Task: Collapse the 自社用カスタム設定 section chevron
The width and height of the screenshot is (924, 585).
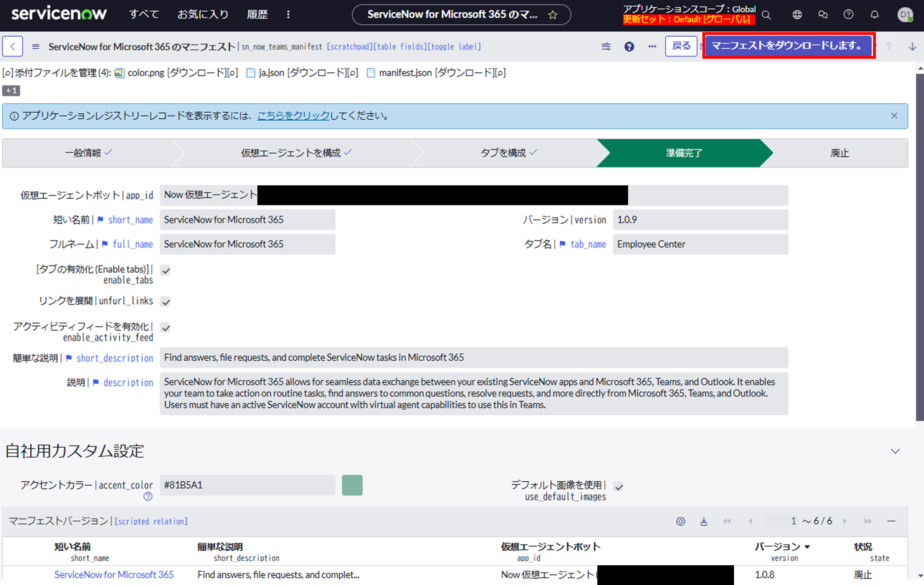Action: pos(895,451)
